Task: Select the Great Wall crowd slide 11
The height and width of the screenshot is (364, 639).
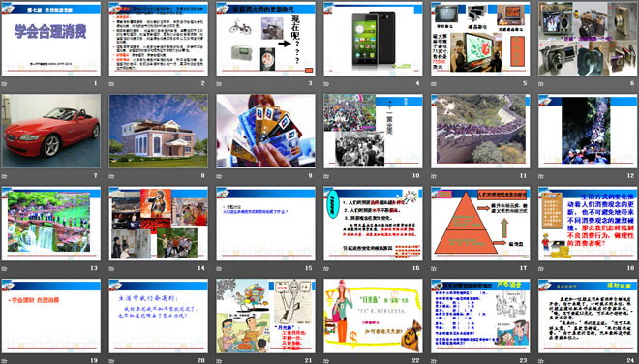Action: (480, 132)
